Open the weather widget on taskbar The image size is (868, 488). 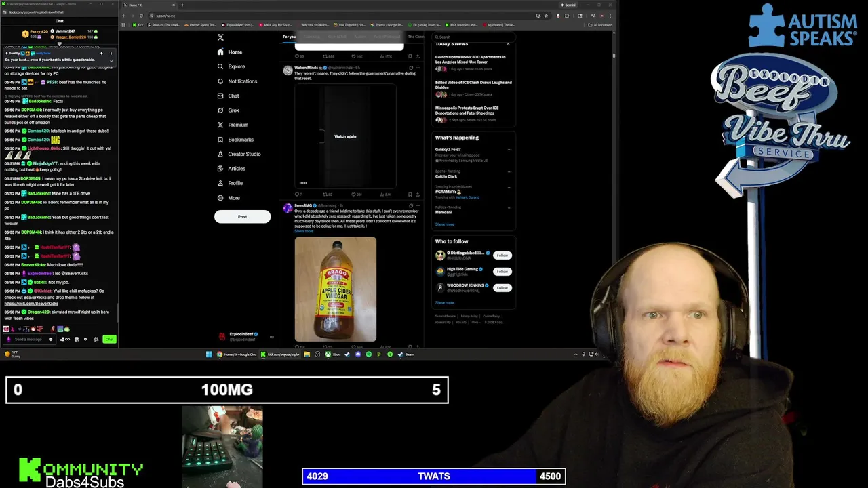click(x=13, y=354)
